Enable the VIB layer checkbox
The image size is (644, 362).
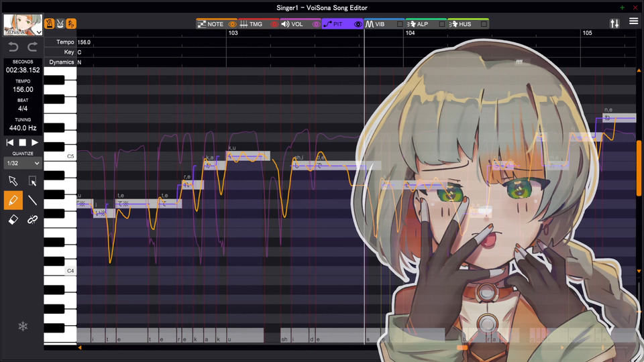[x=400, y=24]
